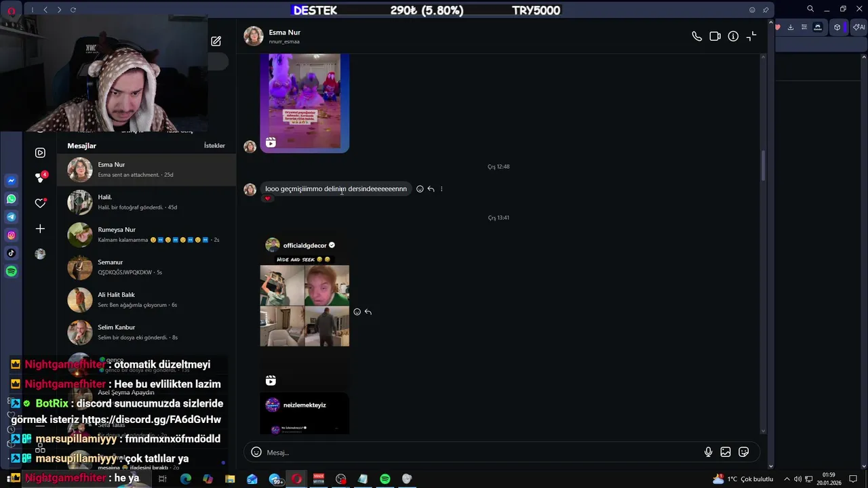Image resolution: width=868 pixels, height=488 pixels.
Task: Start a voice call with Esma Nur
Action: 696,37
